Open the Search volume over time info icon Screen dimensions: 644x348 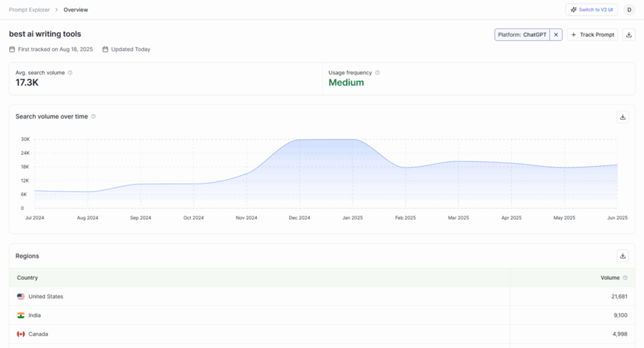click(94, 116)
